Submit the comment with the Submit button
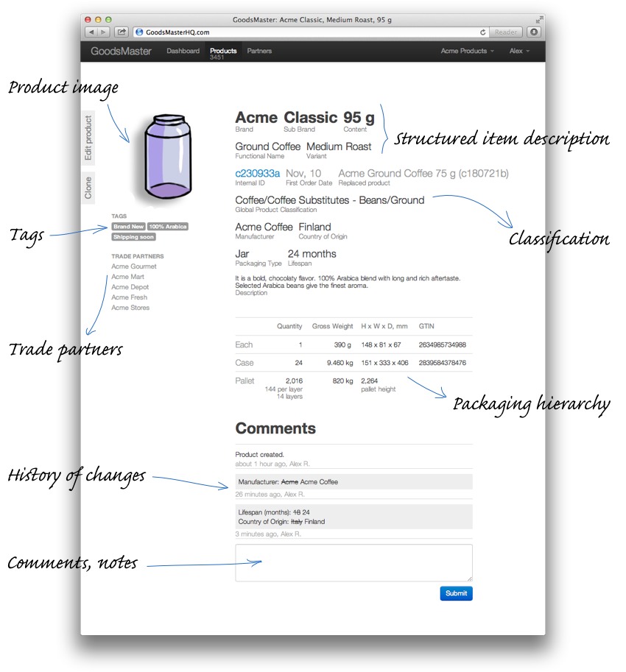The image size is (626, 672). pyautogui.click(x=456, y=593)
